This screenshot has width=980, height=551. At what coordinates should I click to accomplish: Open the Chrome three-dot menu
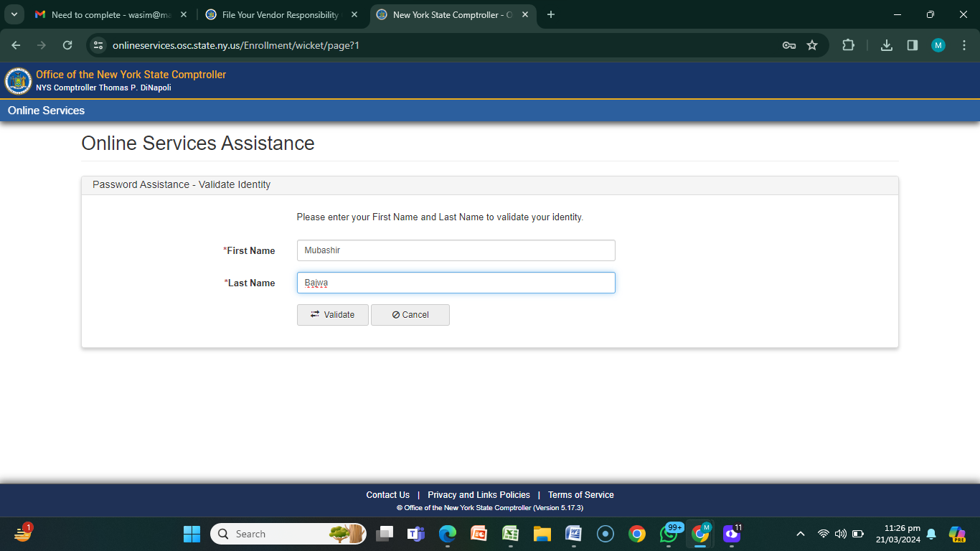(964, 45)
